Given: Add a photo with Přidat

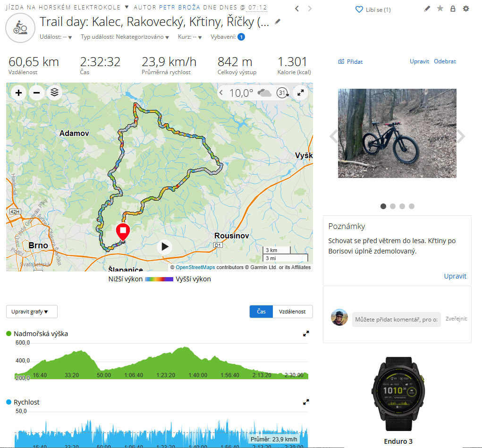Looking at the screenshot, I should 350,61.
